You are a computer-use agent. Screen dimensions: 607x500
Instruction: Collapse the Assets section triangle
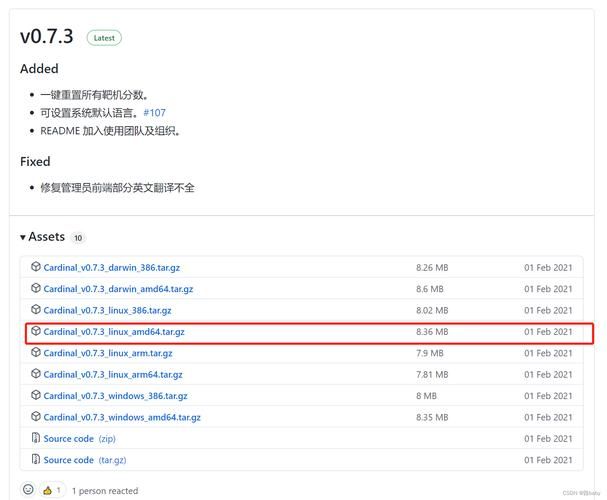23,237
